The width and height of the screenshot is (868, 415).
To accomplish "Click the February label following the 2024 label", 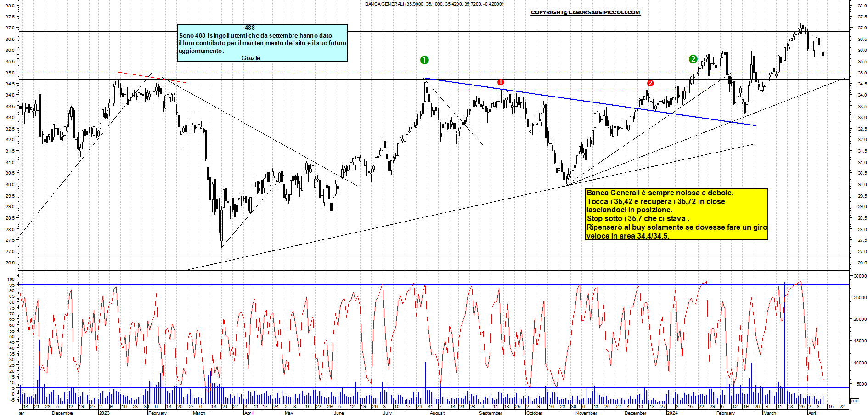I will 726,413.
